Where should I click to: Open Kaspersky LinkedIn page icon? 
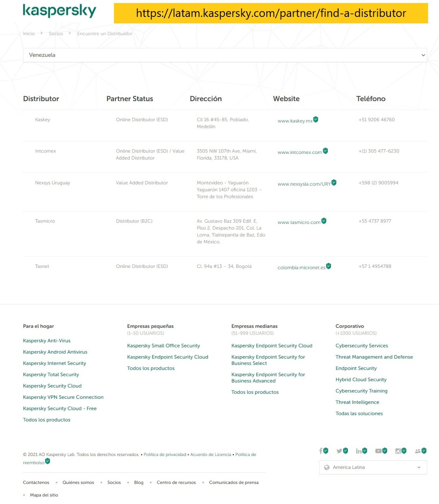[359, 451]
